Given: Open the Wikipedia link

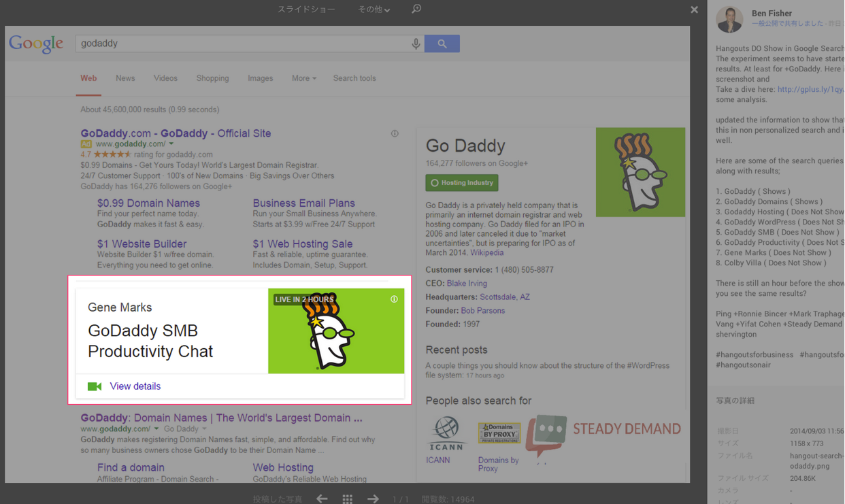Looking at the screenshot, I should (x=487, y=252).
